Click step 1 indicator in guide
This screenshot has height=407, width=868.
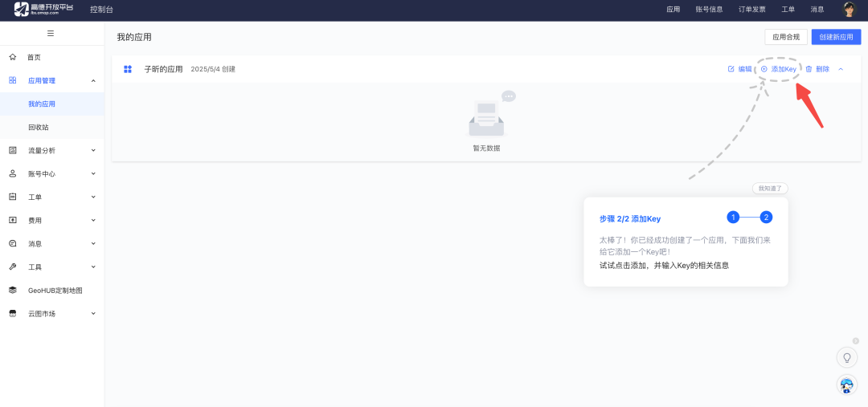733,218
